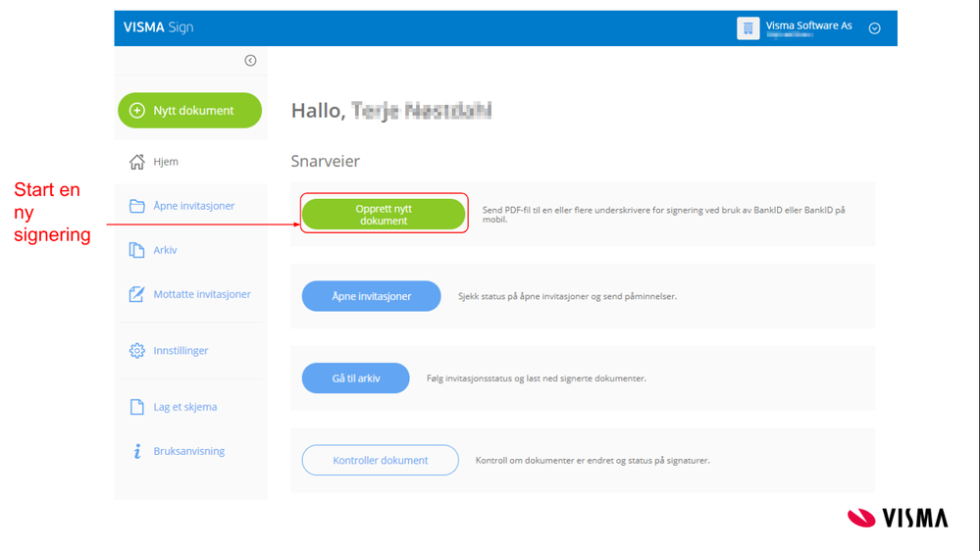This screenshot has width=980, height=551.
Task: Click the building icon in the header
Action: pyautogui.click(x=748, y=28)
